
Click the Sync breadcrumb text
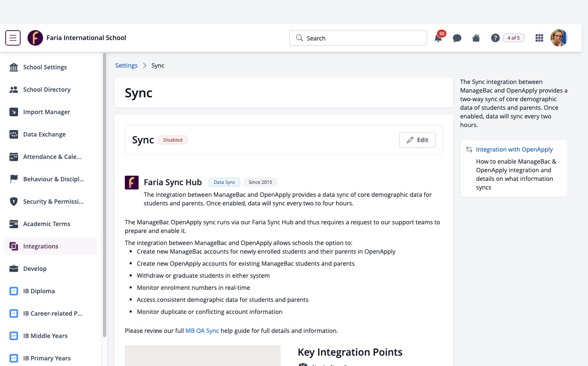158,65
